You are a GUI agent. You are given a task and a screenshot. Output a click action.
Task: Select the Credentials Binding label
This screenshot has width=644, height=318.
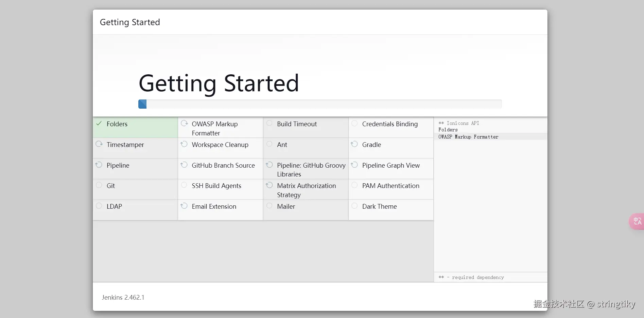[390, 124]
